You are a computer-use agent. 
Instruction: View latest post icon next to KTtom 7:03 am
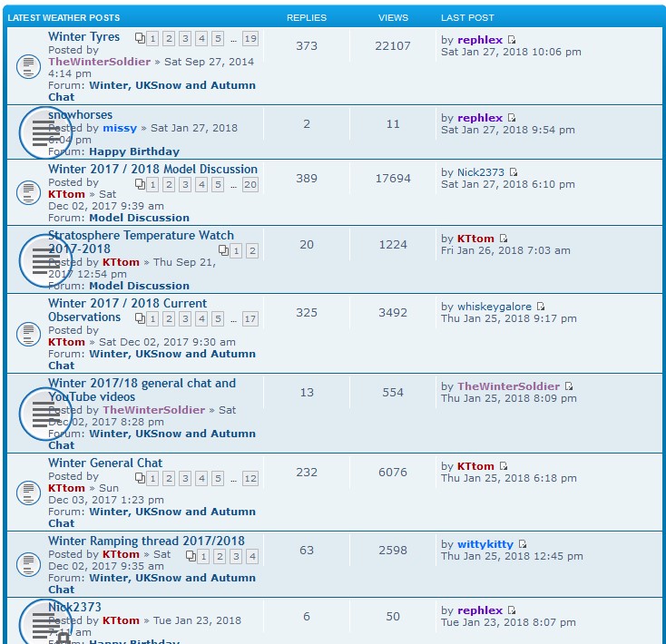(504, 239)
